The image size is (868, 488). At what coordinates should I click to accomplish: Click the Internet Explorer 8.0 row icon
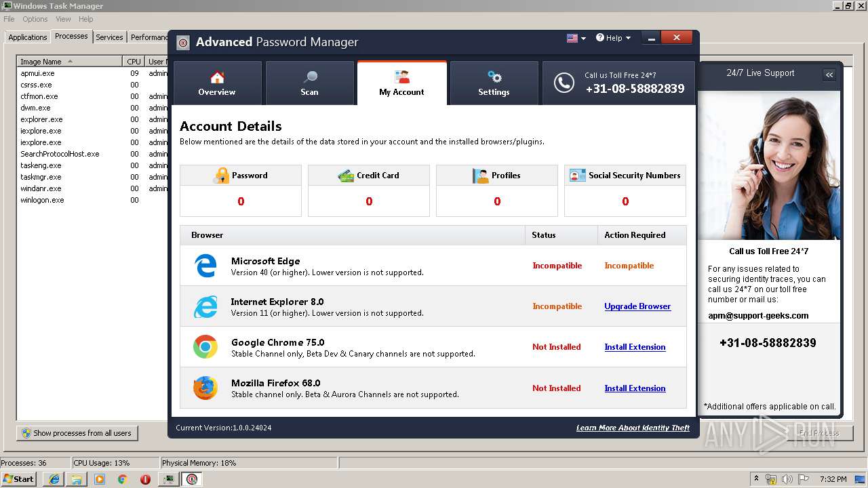coord(205,306)
